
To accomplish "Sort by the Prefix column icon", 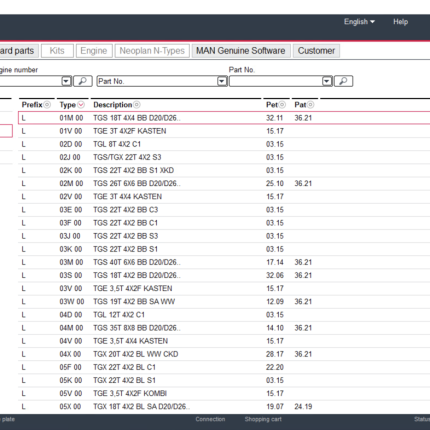I will pyautogui.click(x=47, y=105).
